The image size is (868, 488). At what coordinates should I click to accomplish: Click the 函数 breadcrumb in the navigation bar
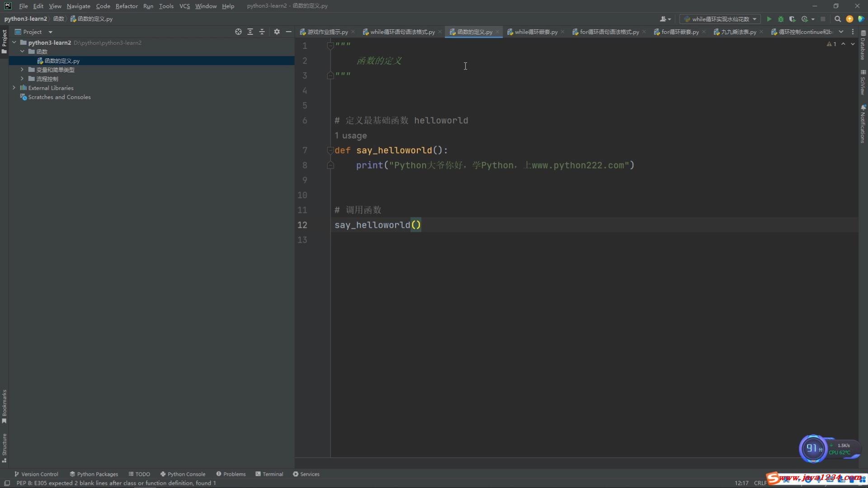tap(58, 19)
